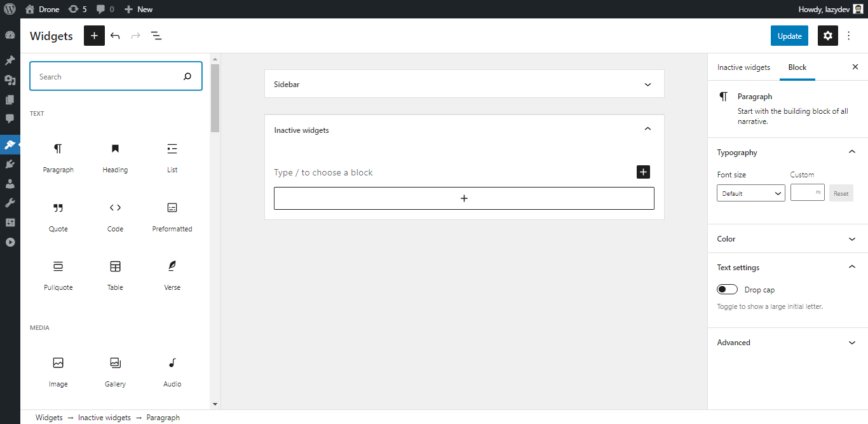
Task: Click the WordPress logo in the admin bar
Action: [10, 9]
